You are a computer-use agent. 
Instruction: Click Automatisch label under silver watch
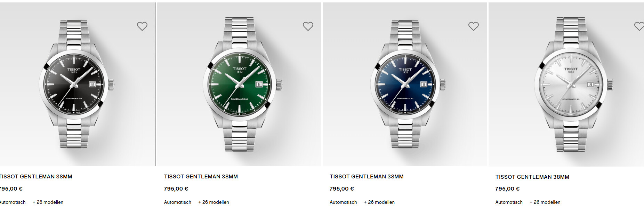[x=509, y=202]
